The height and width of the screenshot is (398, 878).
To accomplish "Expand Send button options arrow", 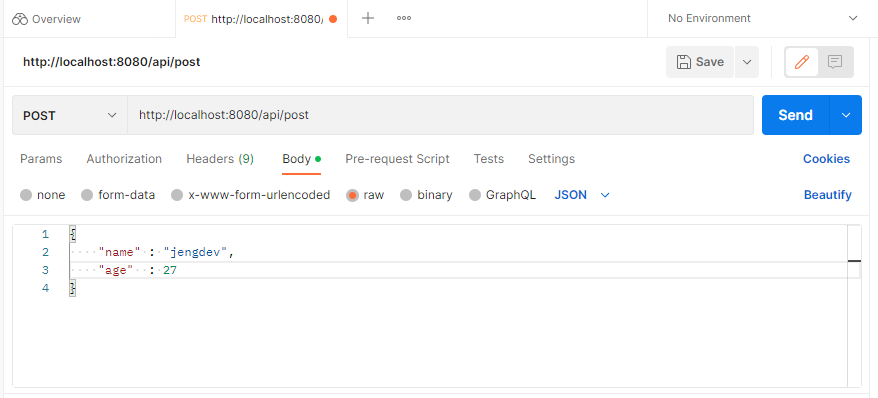I will (x=846, y=115).
